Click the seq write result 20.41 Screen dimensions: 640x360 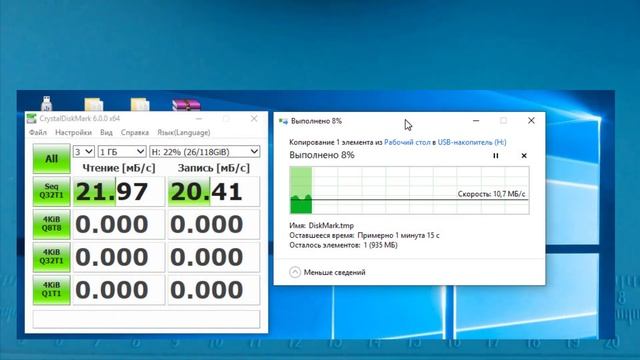[213, 191]
